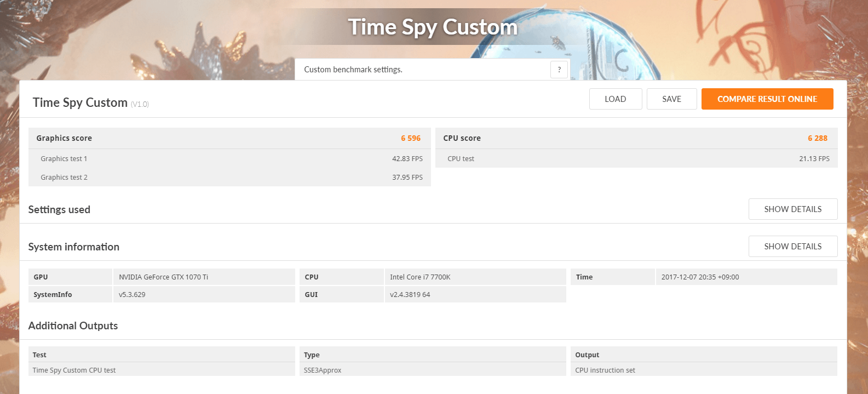Click COMPARE RESULT ONLINE
This screenshot has height=394, width=868.
pos(767,99)
